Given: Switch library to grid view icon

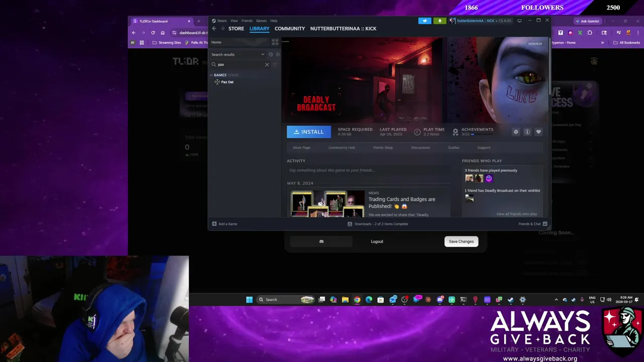Looking at the screenshot, I should pyautogui.click(x=275, y=42).
